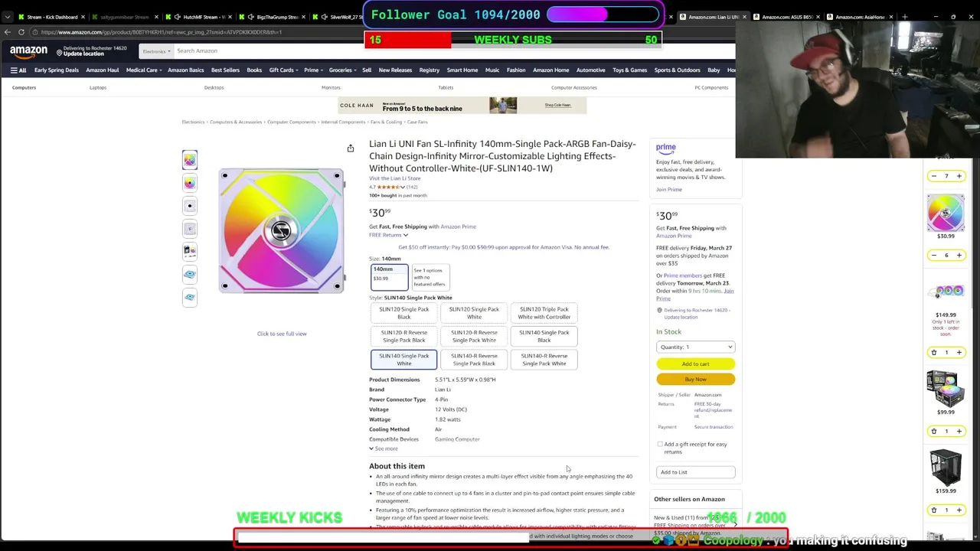Select the sixth product image thumbnail

(x=190, y=274)
